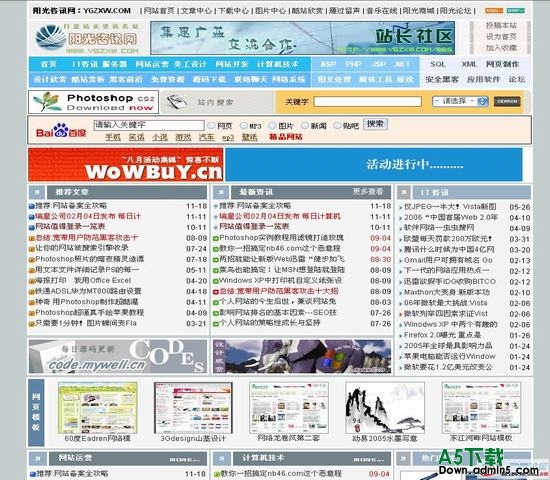550x480 pixels.
Task: Click the Photoshop CS2 Download banner
Action: (93, 102)
